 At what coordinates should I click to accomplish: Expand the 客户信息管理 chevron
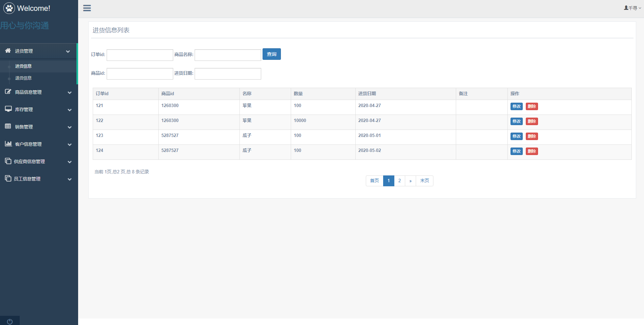click(70, 144)
